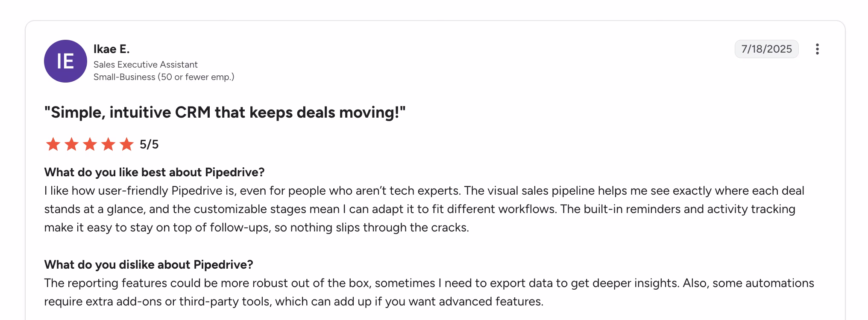The height and width of the screenshot is (320, 868).
Task: Click paragraph starting The reporting features
Action: coord(429,292)
